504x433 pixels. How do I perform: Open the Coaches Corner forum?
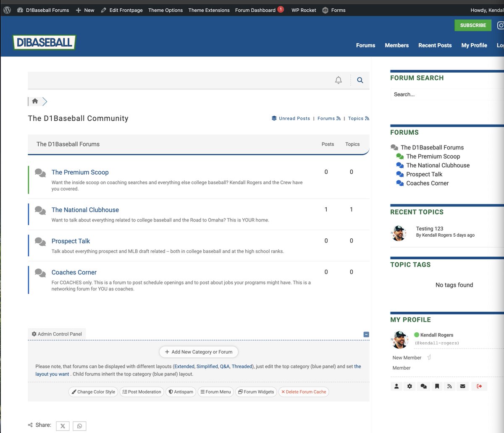pyautogui.click(x=74, y=272)
